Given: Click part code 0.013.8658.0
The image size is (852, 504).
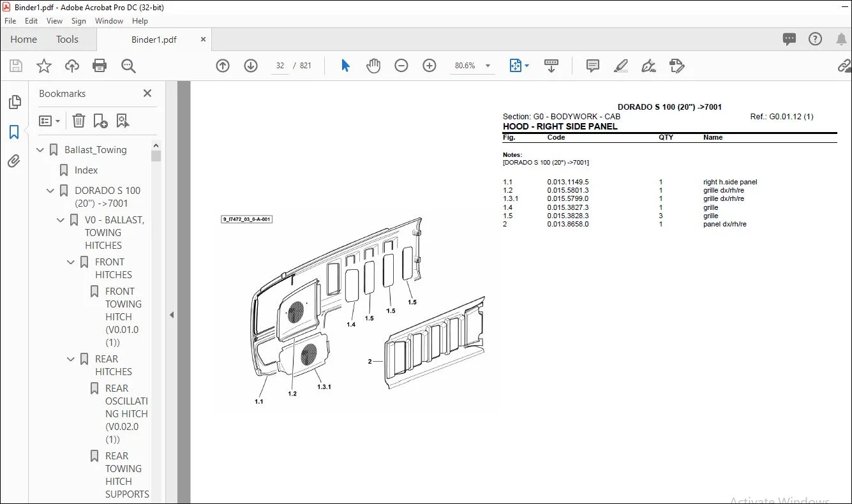Looking at the screenshot, I should point(568,225).
